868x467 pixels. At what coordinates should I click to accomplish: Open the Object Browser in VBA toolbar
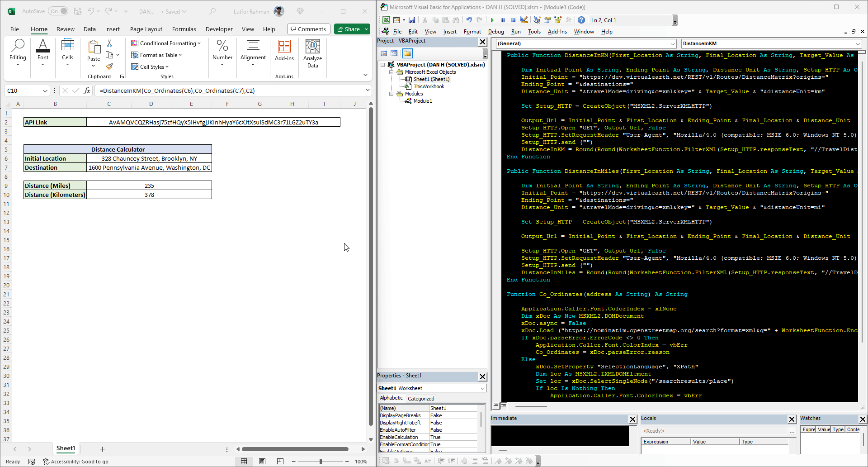(557, 20)
